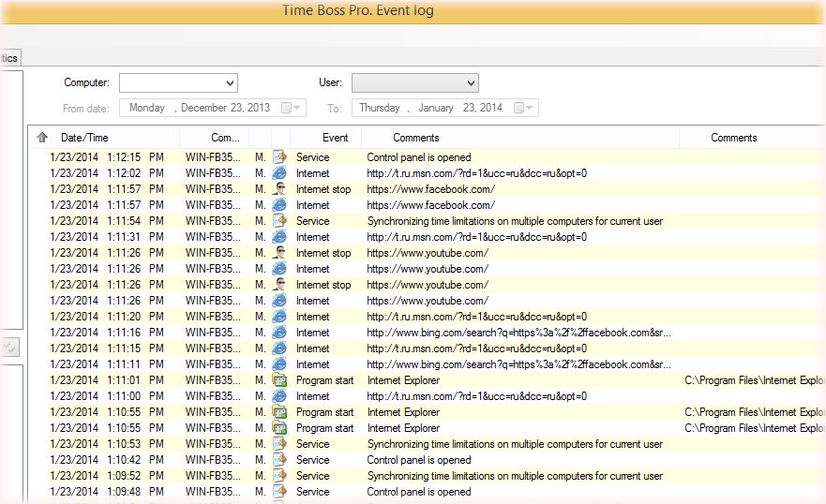Select the msn.com URL logged at 1:11:00 PM
Screen dimensions: 826x504
click(476, 396)
